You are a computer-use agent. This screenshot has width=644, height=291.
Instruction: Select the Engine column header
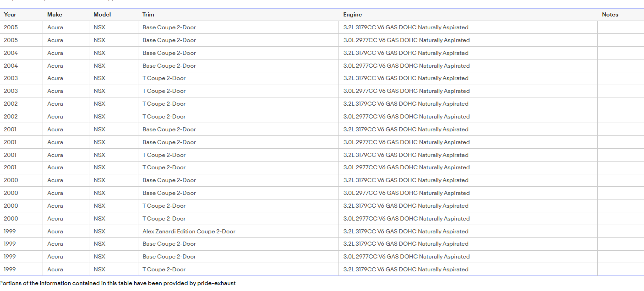[352, 15]
